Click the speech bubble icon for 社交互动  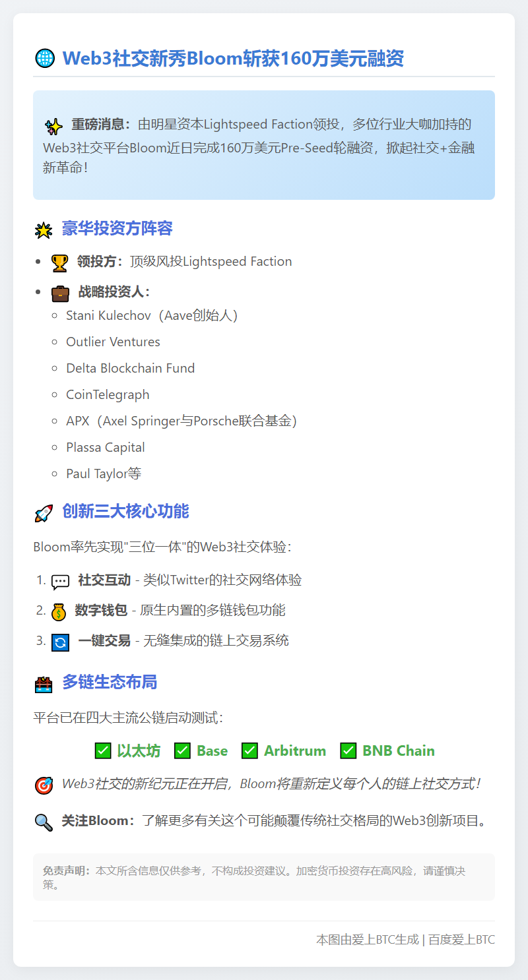coord(61,582)
